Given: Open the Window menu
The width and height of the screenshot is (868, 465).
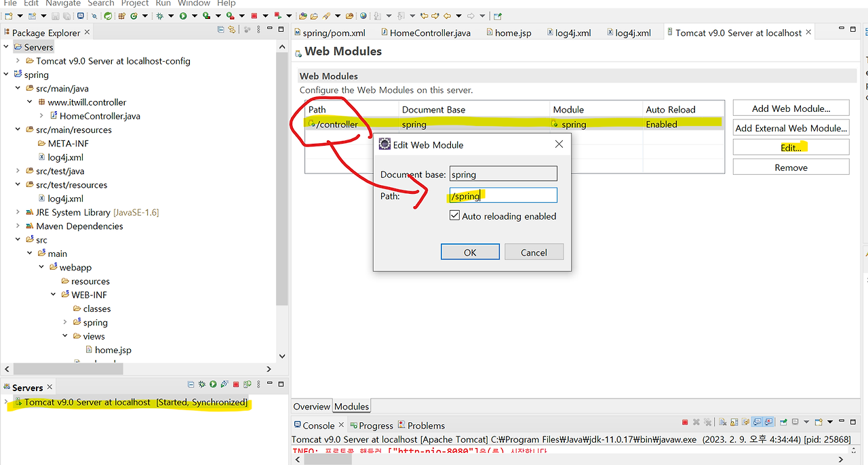Looking at the screenshot, I should (x=194, y=3).
